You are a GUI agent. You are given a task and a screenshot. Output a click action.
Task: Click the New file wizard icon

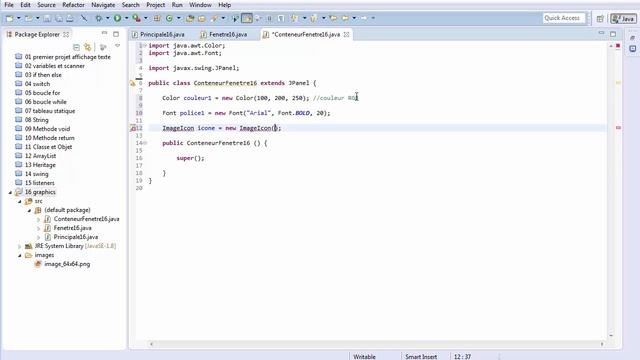[10, 18]
